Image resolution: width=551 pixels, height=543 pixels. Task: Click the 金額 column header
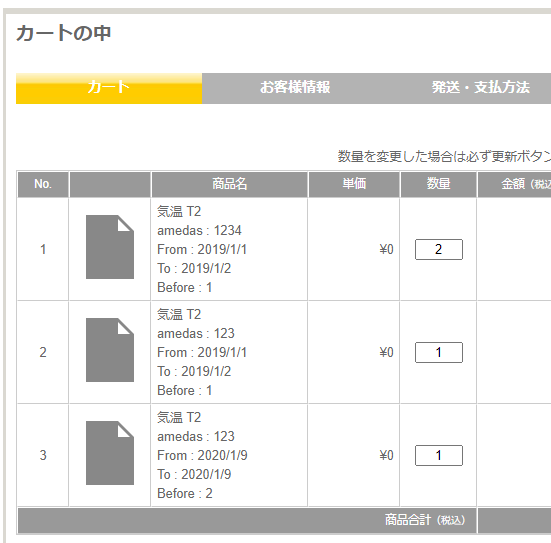tap(514, 184)
